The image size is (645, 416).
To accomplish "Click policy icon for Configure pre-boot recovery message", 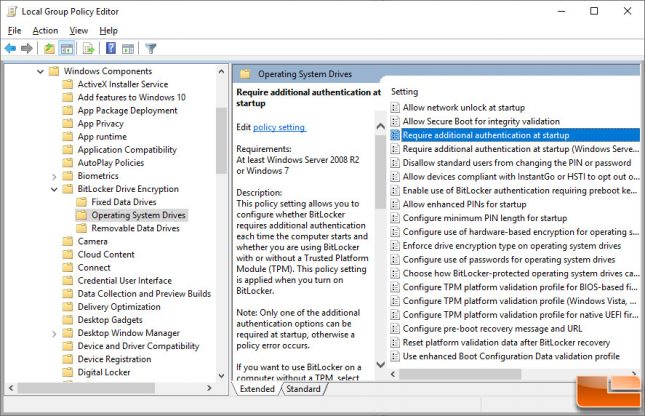I will [x=395, y=329].
